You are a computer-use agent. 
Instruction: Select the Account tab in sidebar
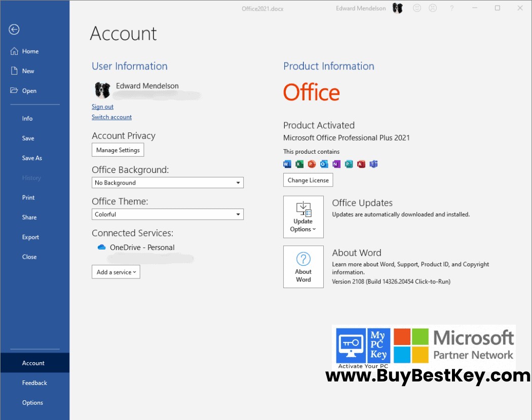click(35, 363)
